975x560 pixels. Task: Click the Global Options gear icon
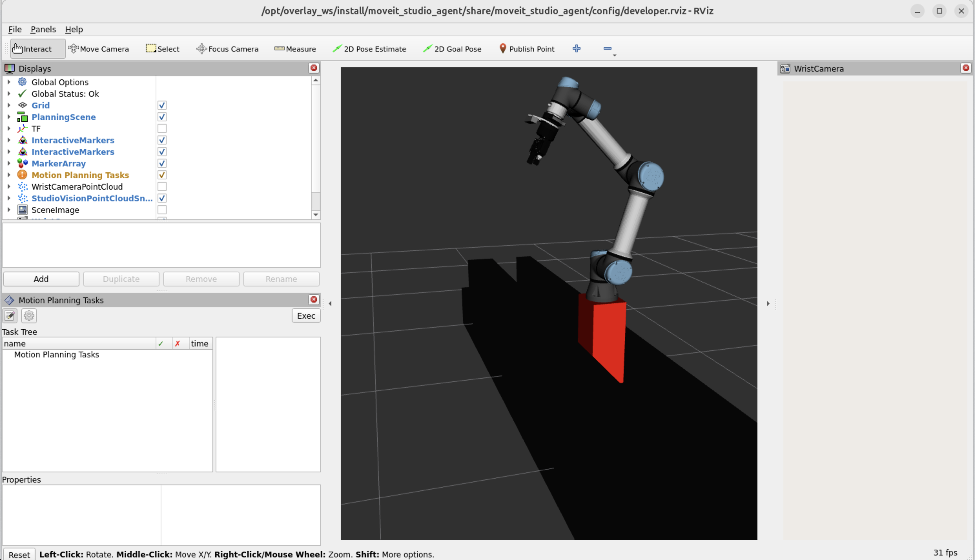tap(23, 82)
